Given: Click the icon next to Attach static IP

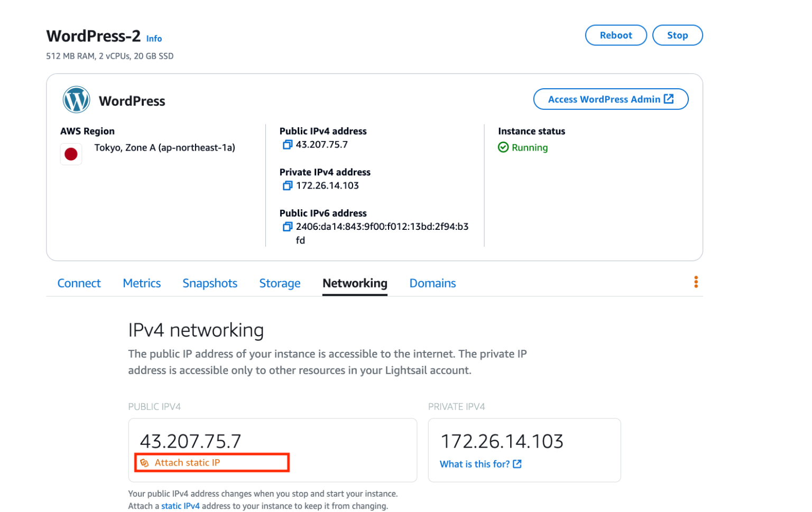Looking at the screenshot, I should coord(145,462).
